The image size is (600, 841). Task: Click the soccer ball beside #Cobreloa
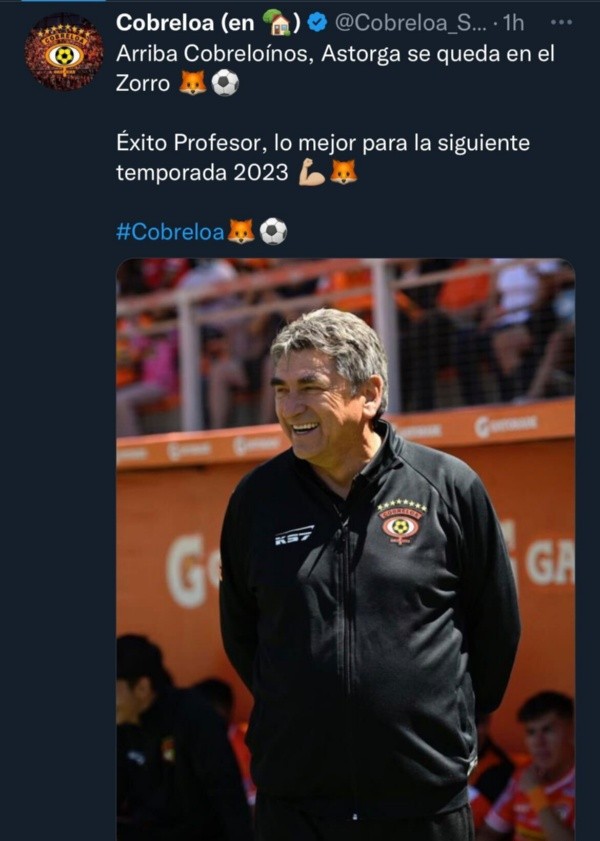coord(273,232)
